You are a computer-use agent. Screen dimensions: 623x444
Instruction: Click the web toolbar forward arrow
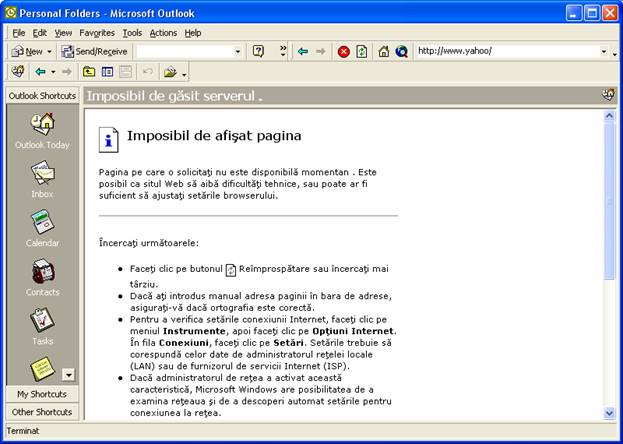[x=321, y=51]
